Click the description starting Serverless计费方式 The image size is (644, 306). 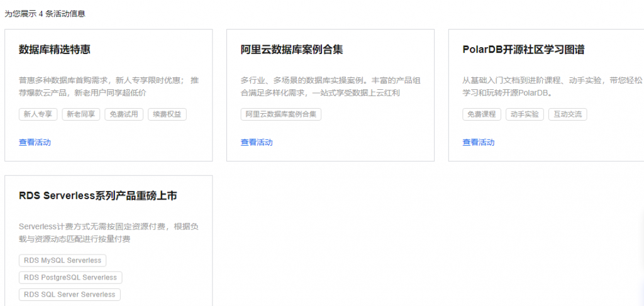[109, 232]
